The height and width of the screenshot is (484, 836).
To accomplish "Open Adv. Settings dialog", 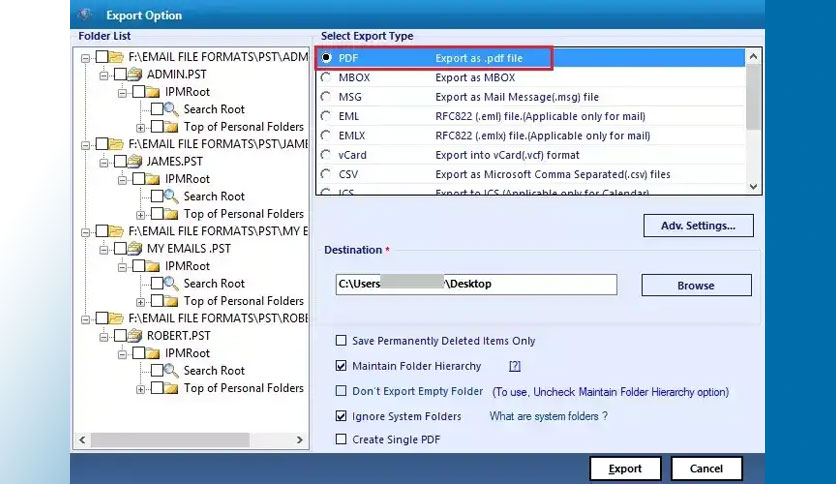I will click(x=698, y=225).
